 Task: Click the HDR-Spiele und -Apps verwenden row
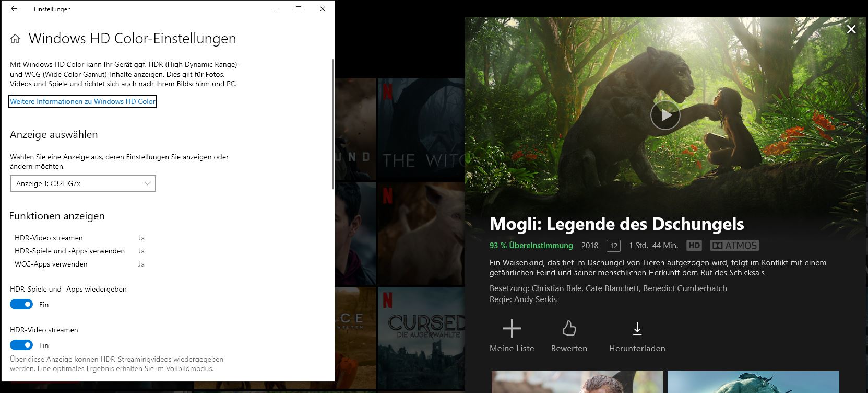[79, 251]
